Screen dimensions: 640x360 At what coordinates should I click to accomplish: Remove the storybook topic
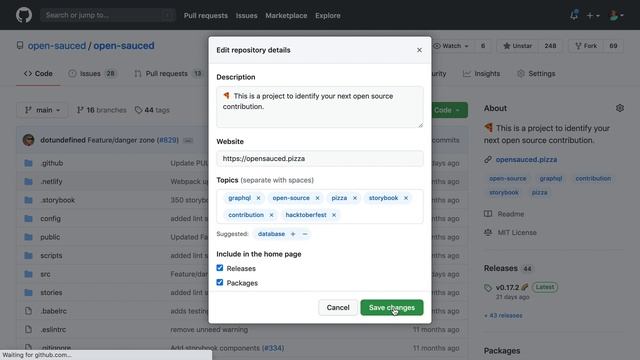coord(406,198)
